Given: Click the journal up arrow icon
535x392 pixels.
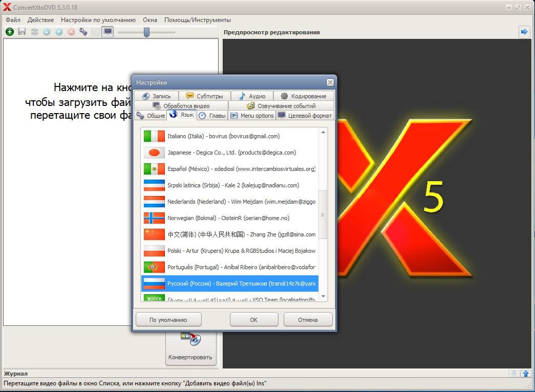Looking at the screenshot, I should [526, 374].
